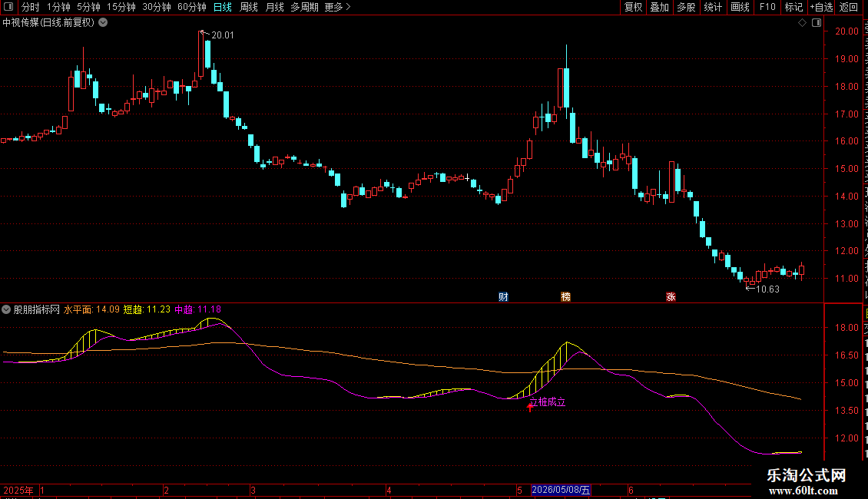
Task: Click the 标记 mark button
Action: tap(793, 7)
